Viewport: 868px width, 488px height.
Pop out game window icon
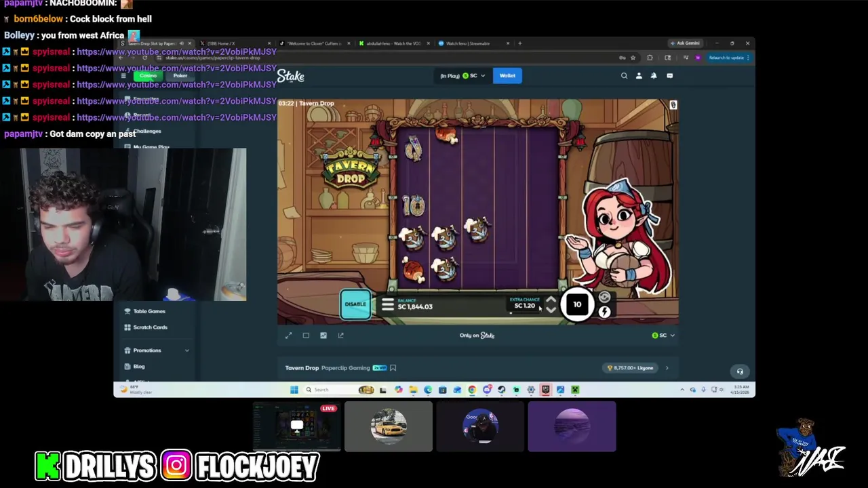click(340, 335)
